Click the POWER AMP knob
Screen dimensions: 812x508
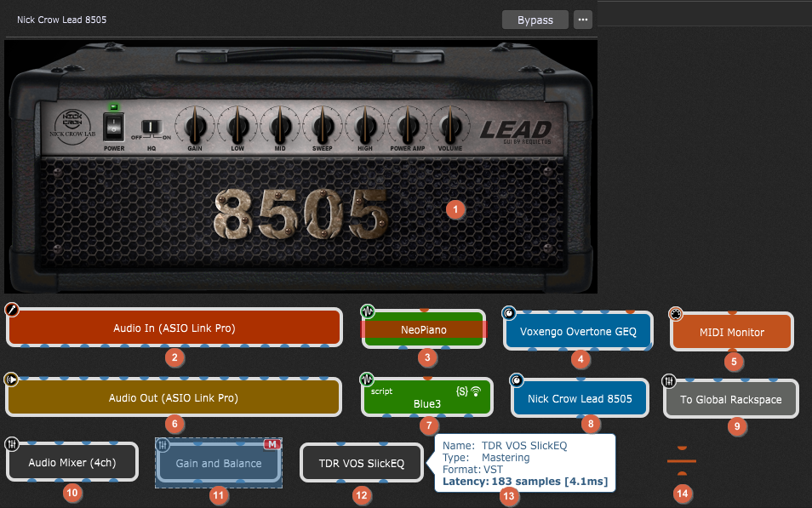click(408, 126)
